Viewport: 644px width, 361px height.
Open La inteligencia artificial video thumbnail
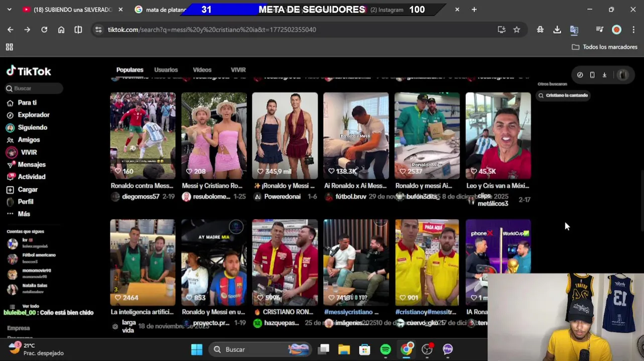[x=143, y=262]
